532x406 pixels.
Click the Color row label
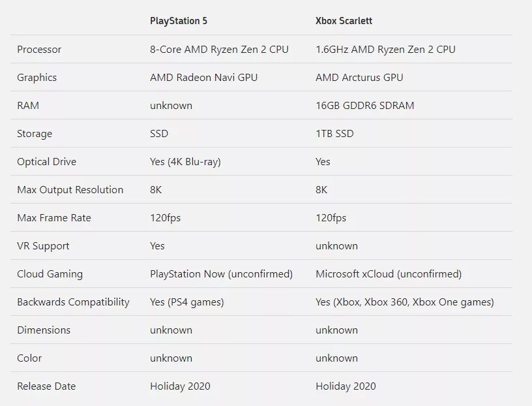(x=29, y=358)
